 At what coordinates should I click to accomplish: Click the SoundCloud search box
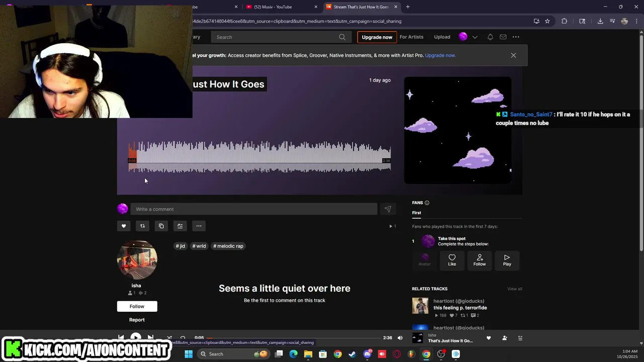tap(280, 37)
